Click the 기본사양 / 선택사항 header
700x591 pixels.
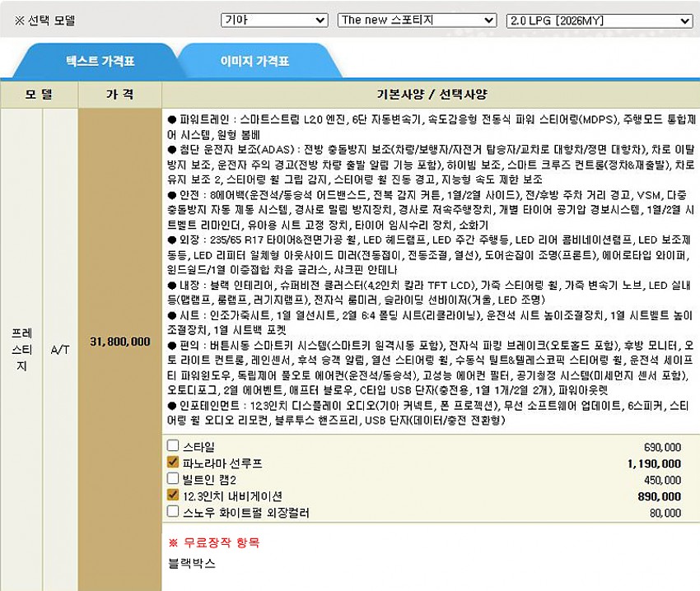(430, 94)
